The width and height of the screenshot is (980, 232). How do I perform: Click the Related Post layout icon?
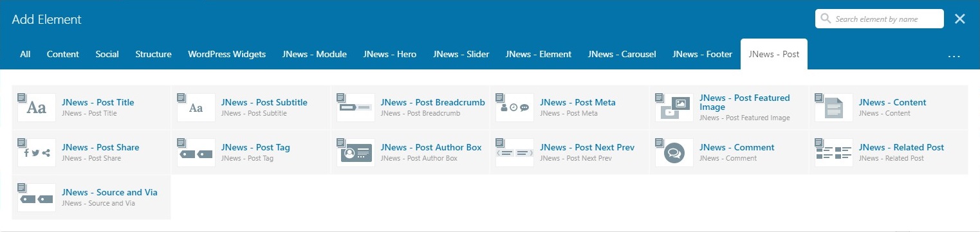pyautogui.click(x=834, y=153)
